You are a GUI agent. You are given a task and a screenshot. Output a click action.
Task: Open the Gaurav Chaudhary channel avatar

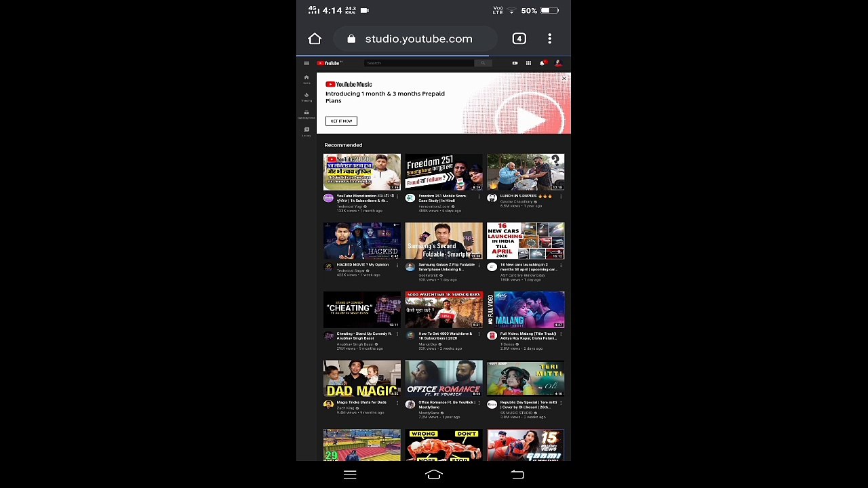tap(492, 198)
